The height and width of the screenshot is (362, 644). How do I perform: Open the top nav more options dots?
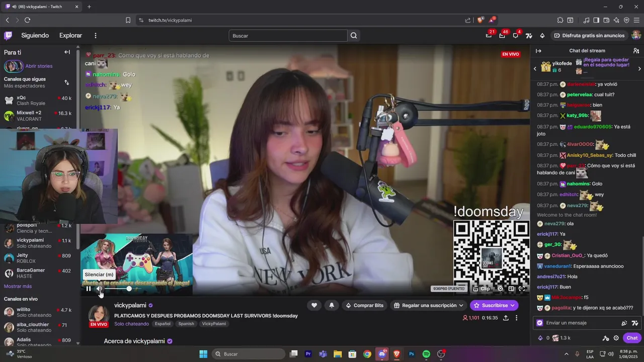click(x=96, y=35)
